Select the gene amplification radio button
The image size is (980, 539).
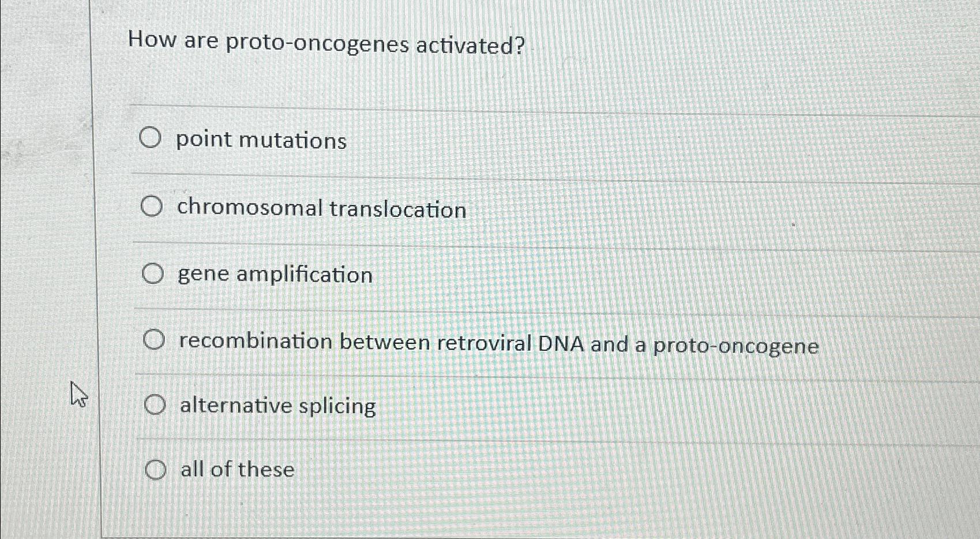tap(153, 273)
